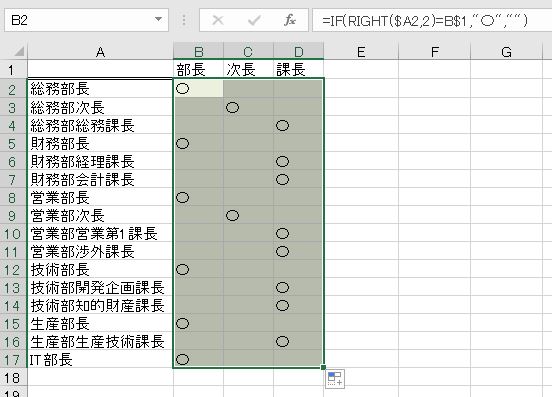The width and height of the screenshot is (552, 397).
Task: Click cell 営業部長
Action: [100, 197]
